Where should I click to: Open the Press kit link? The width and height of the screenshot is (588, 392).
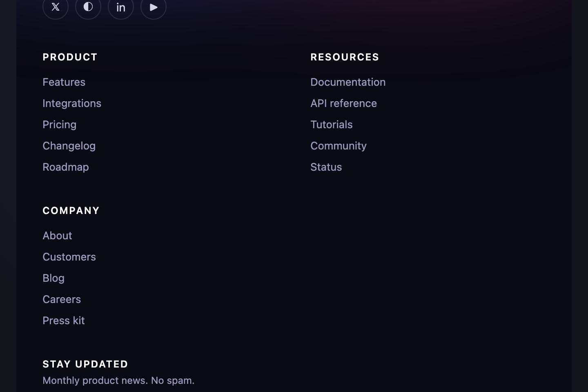click(64, 321)
